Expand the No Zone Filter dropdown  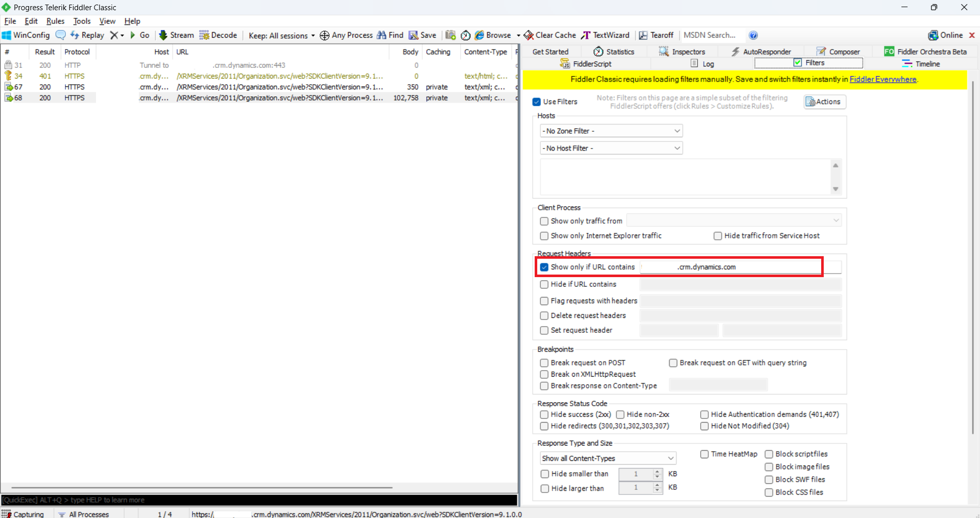(x=611, y=131)
